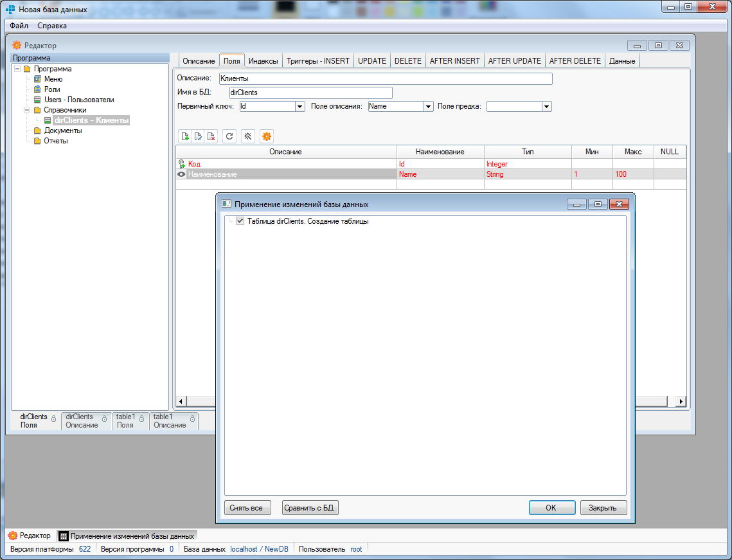Click the orange gear toolbar icon
The height and width of the screenshot is (560, 732).
click(267, 136)
